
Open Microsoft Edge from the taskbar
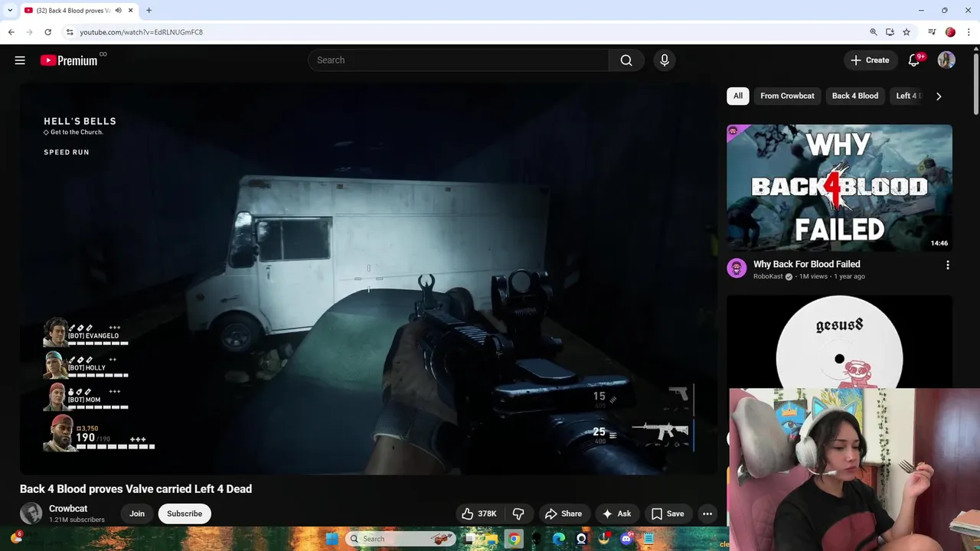click(559, 539)
